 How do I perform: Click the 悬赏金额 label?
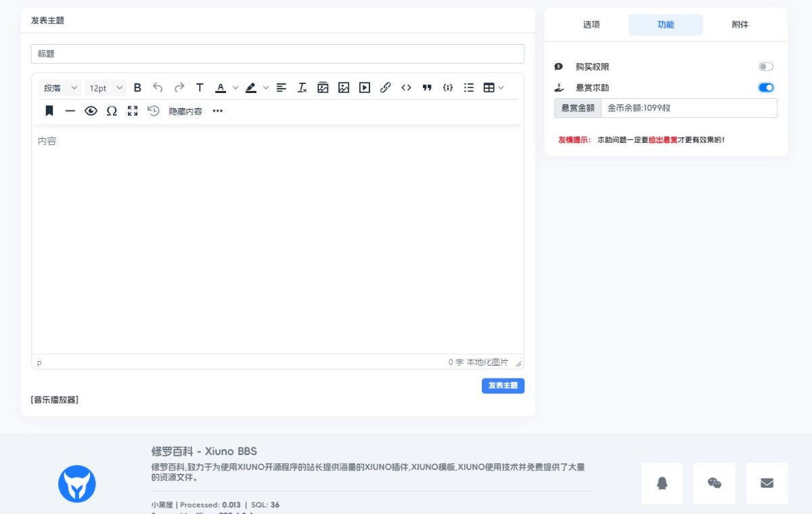tap(578, 108)
